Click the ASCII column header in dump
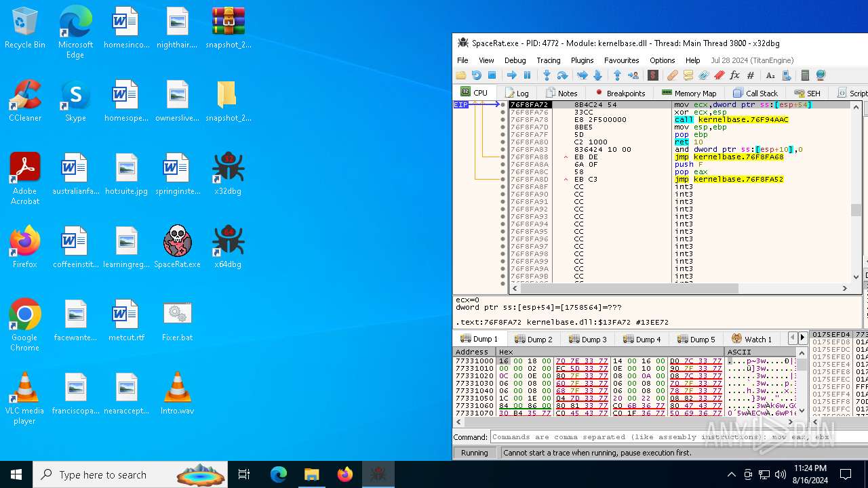This screenshot has height=488, width=868. (760, 352)
